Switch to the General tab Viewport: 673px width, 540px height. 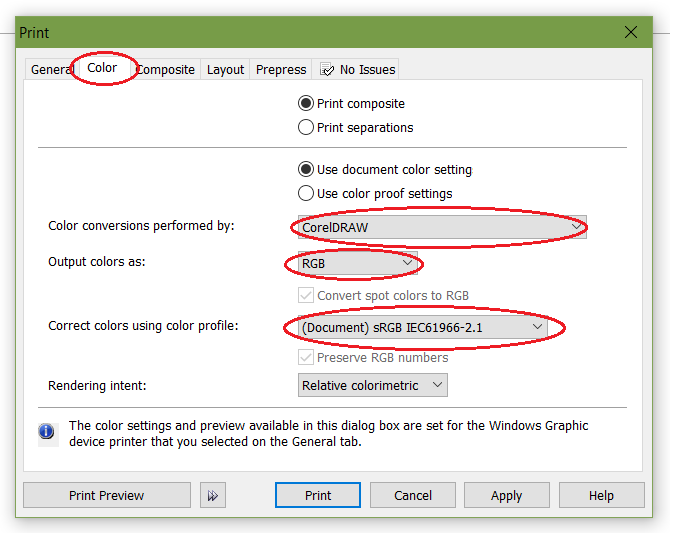[x=52, y=70]
